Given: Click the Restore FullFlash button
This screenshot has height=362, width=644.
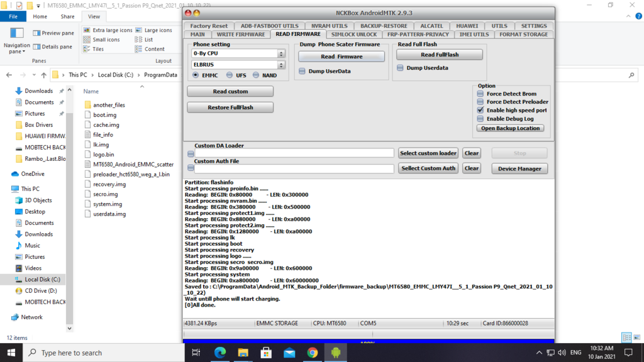Looking at the screenshot, I should pyautogui.click(x=230, y=107).
